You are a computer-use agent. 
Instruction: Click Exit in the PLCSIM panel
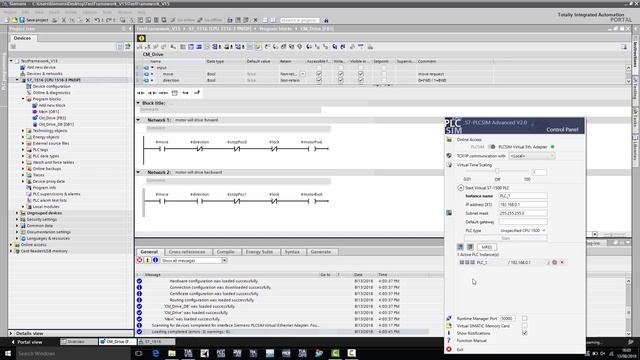pyautogui.click(x=460, y=349)
